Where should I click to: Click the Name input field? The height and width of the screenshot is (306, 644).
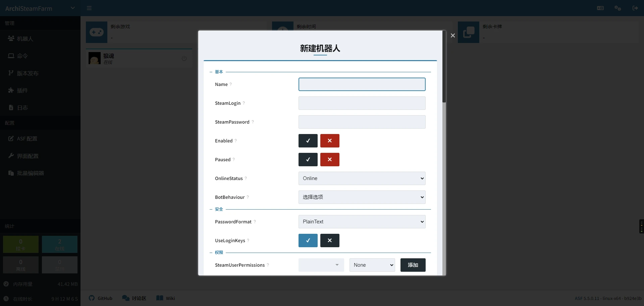pyautogui.click(x=362, y=84)
